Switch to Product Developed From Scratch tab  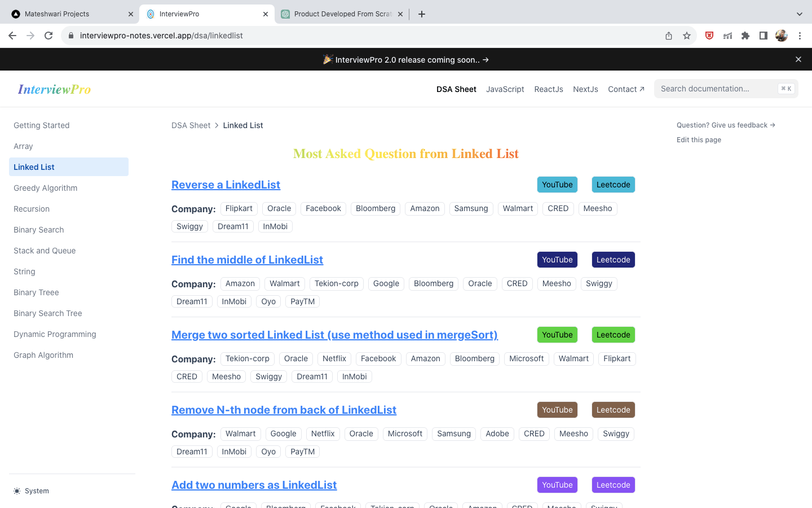pyautogui.click(x=342, y=14)
